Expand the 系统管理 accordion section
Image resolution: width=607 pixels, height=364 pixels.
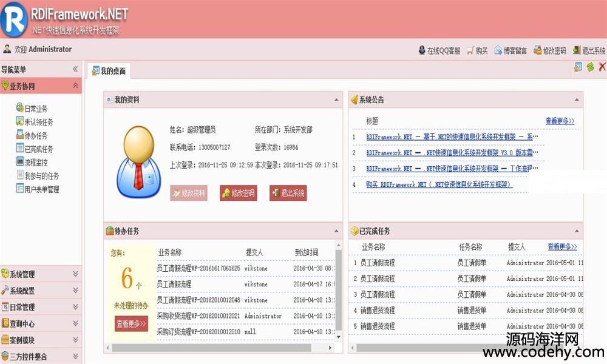pos(75,274)
